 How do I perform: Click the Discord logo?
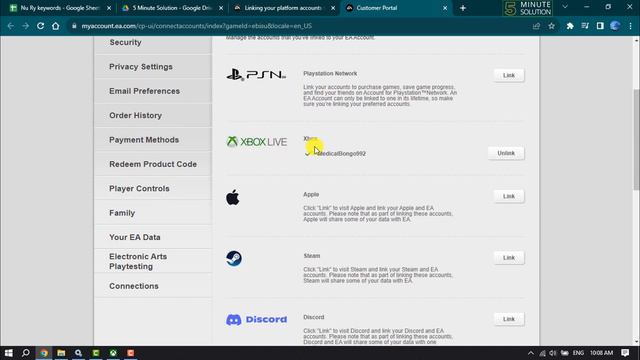tap(256, 319)
